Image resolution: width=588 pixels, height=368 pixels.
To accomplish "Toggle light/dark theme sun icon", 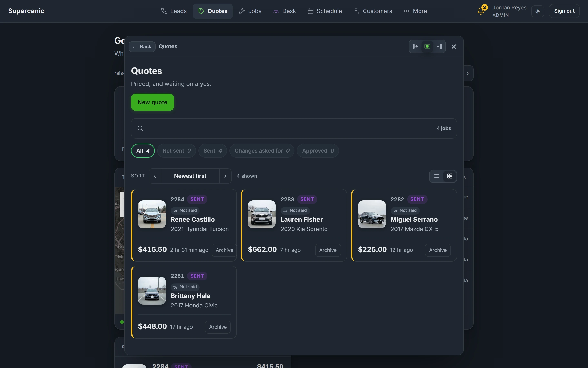I will pos(538,11).
